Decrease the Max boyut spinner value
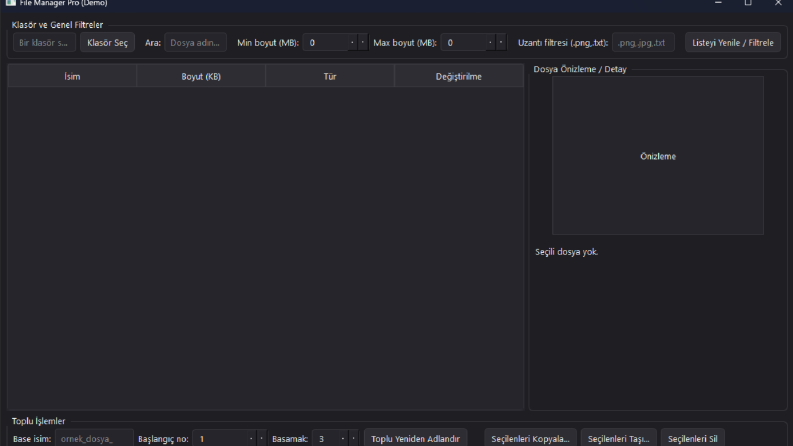The height and width of the screenshot is (446, 793). point(501,42)
